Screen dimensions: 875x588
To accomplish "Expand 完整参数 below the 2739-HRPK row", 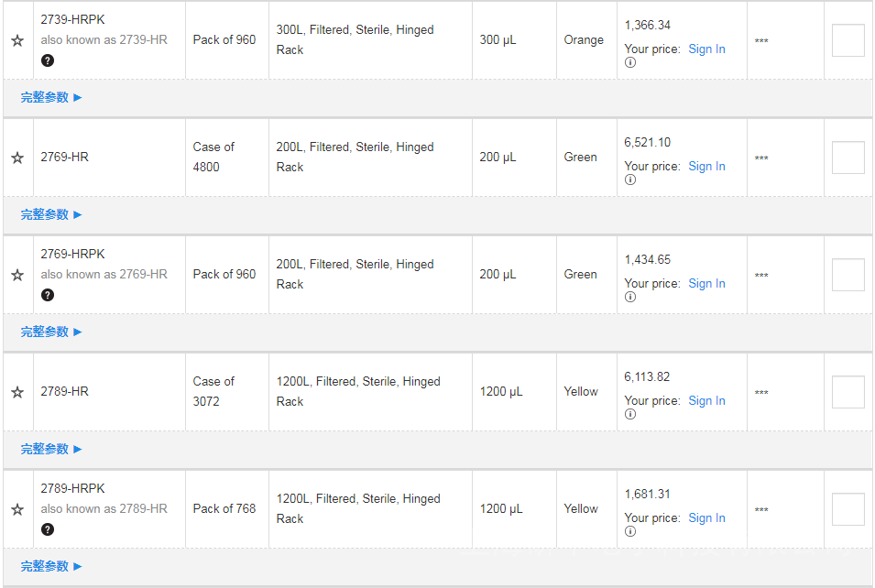I will click(51, 97).
